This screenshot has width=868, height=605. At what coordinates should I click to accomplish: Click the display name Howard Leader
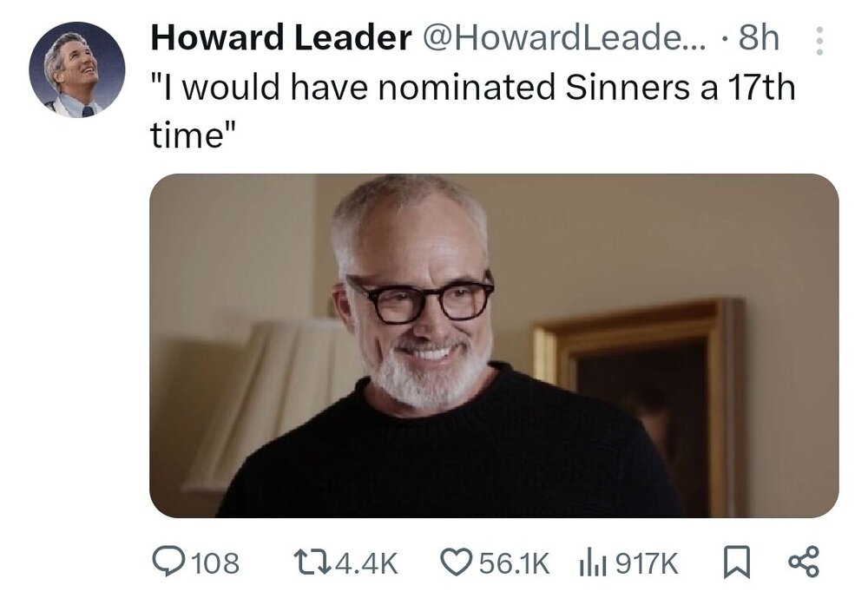tap(281, 38)
